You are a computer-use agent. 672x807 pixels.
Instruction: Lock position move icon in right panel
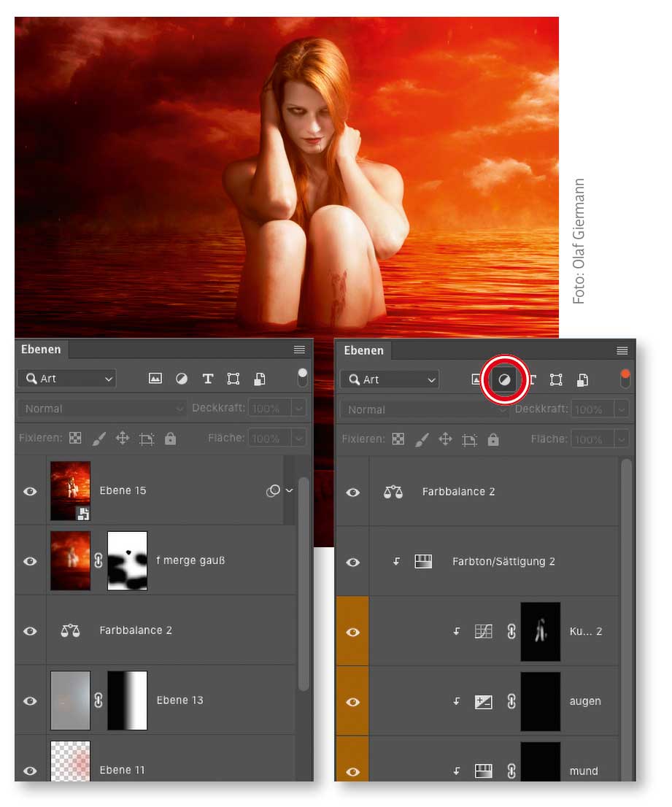pyautogui.click(x=445, y=439)
